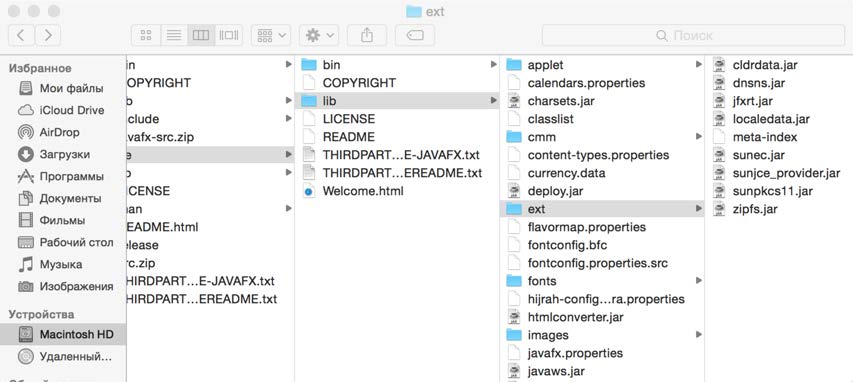Open Изображения in the sidebar
The image size is (853, 382).
[x=63, y=286]
